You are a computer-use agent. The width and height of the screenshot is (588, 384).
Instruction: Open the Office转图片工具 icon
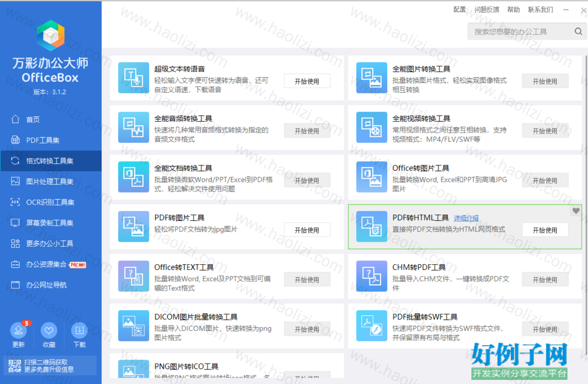pos(371,177)
